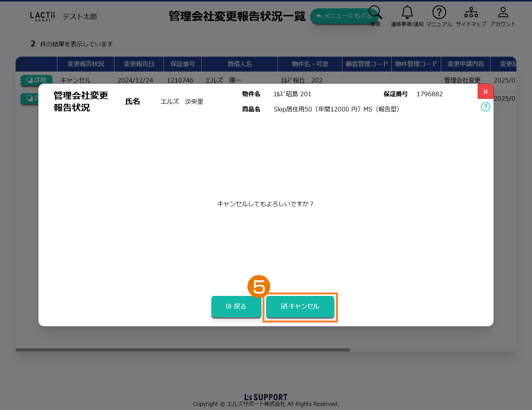This screenshot has height=410, width=532.
Task: Click the green help circle in dialog
Action: (485, 107)
